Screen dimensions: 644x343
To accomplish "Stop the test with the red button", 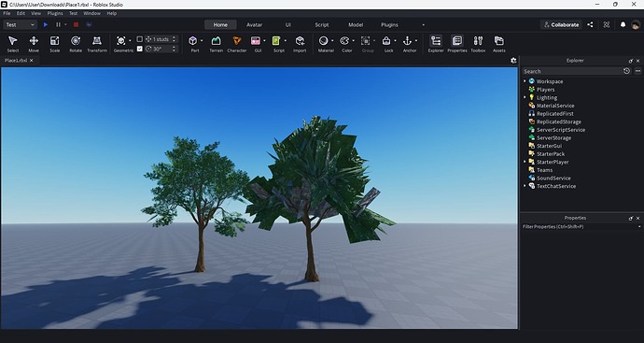I will coord(76,24).
